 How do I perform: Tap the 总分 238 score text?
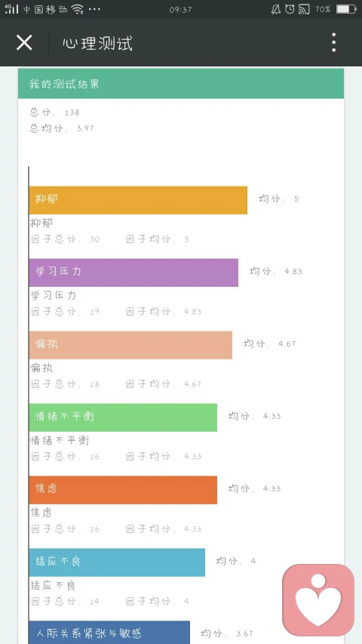(x=54, y=112)
